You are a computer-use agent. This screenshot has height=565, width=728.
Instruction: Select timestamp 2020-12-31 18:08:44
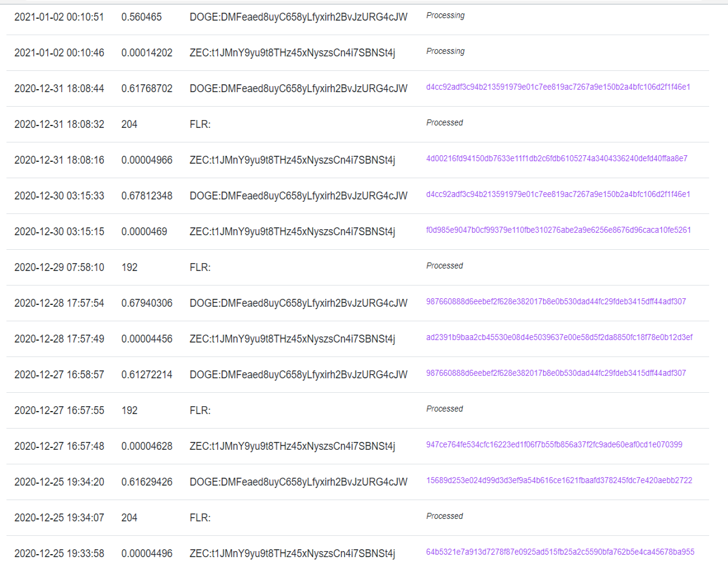(x=59, y=89)
